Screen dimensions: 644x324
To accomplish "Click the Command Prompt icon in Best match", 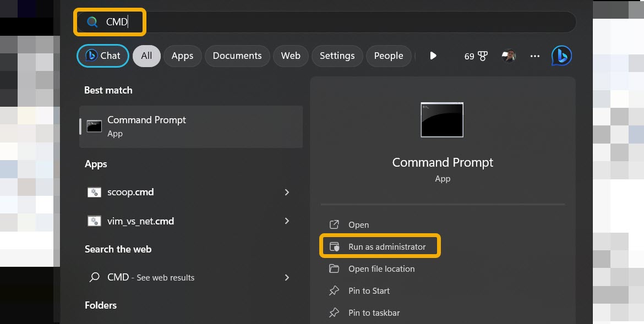I will coord(94,126).
